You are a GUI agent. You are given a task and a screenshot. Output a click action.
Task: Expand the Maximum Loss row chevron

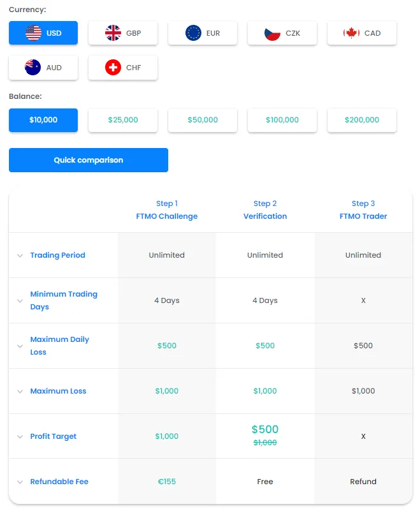[x=20, y=392]
